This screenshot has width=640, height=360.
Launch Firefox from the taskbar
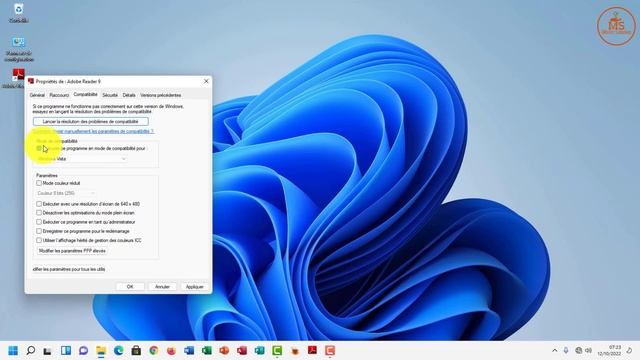[x=171, y=350]
